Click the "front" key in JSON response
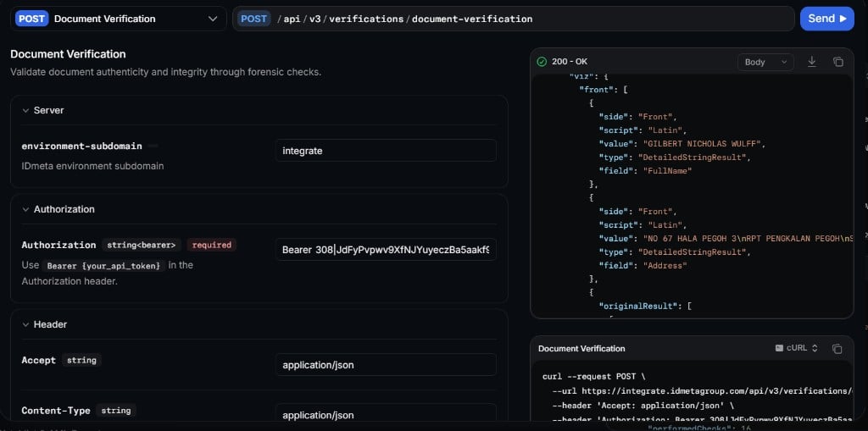868x431 pixels. coord(597,90)
